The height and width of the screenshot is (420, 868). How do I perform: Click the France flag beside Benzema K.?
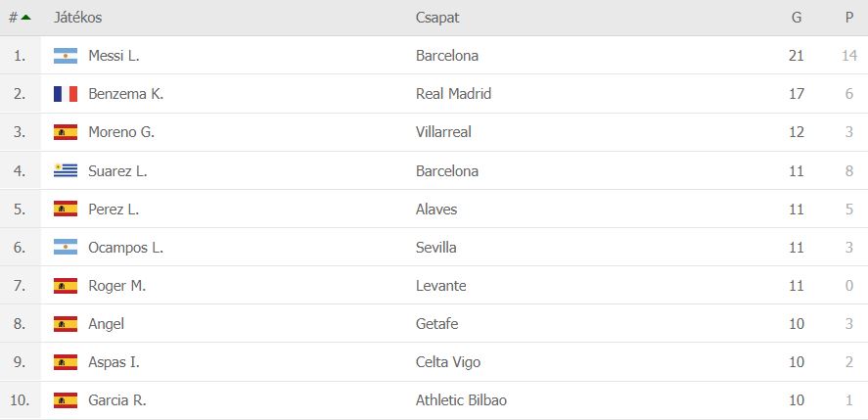pos(66,94)
